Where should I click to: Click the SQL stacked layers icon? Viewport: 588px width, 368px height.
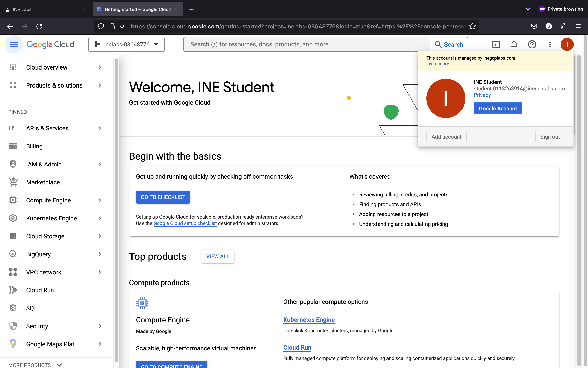coord(13,308)
